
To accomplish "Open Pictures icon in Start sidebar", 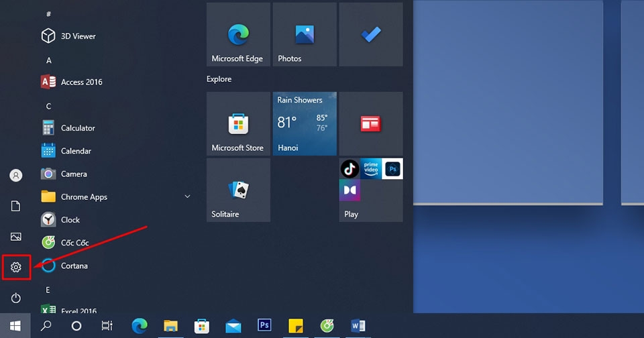I will pos(16,237).
